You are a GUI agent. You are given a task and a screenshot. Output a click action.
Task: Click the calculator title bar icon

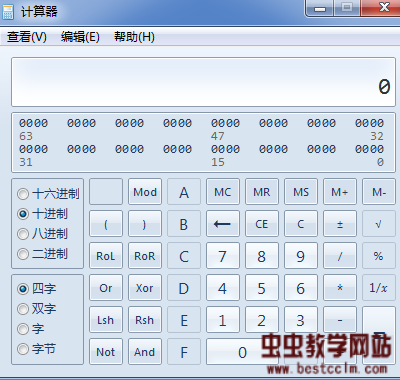(x=8, y=11)
